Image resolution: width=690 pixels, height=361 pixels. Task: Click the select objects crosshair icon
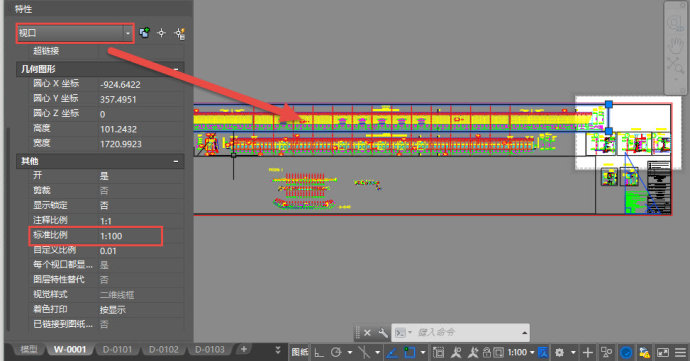[x=161, y=33]
